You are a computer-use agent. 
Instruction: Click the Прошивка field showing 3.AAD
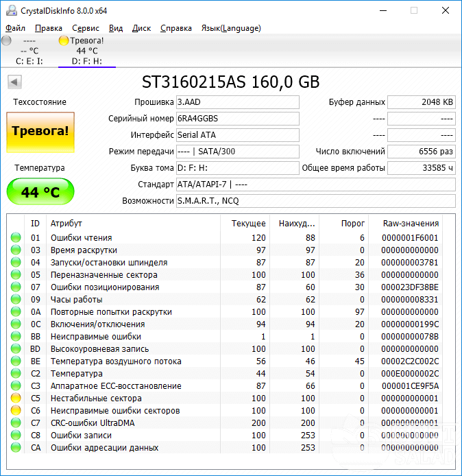click(x=238, y=102)
